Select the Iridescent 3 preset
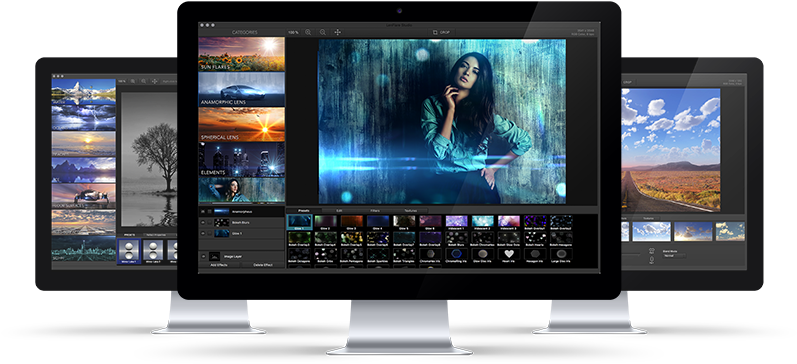797x364 pixels. pos(509,222)
